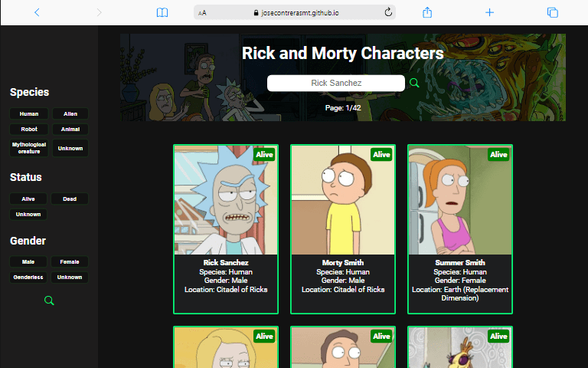Open the Summer Smith character image
Screen dimensions: 588x368
pos(459,200)
